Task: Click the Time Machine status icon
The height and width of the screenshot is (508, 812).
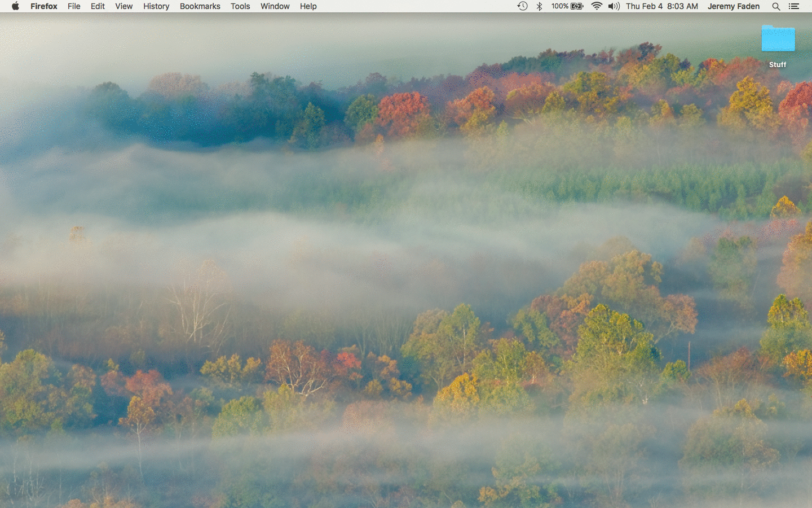Action: pos(523,6)
